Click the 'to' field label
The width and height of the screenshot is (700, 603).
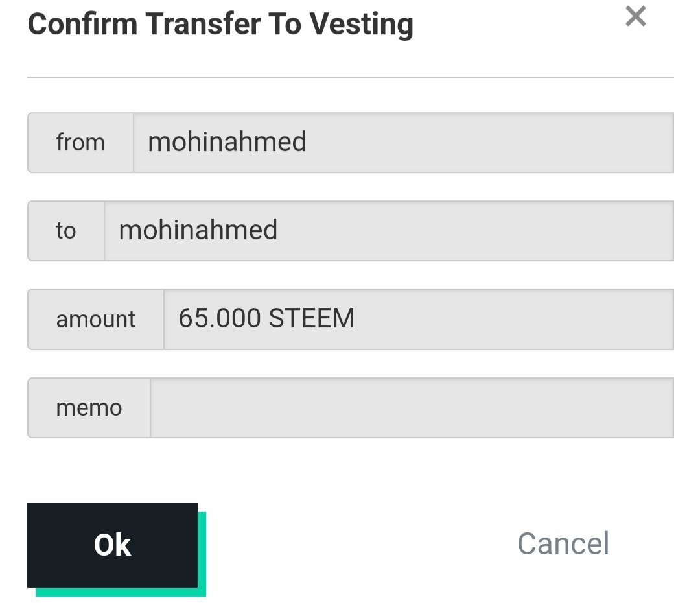[65, 230]
